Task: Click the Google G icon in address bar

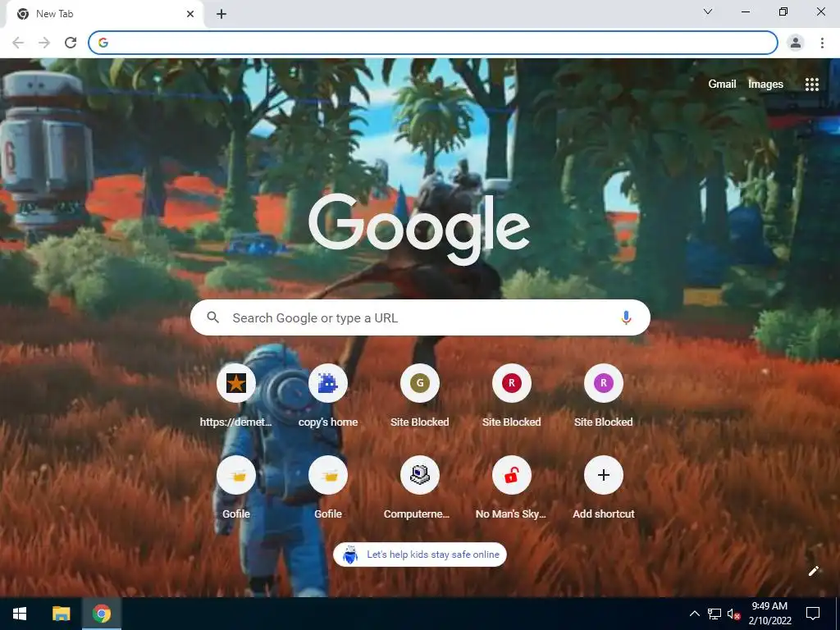Action: pos(103,43)
